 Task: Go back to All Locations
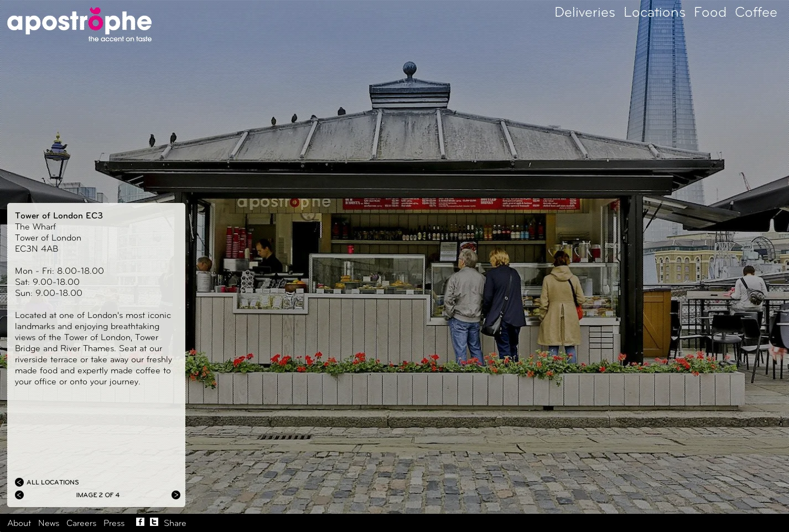tap(53, 482)
